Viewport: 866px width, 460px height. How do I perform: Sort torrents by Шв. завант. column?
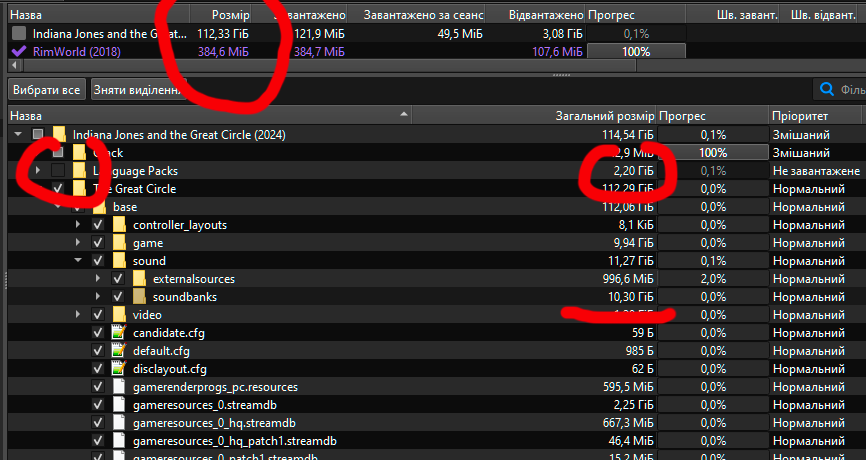pos(732,15)
